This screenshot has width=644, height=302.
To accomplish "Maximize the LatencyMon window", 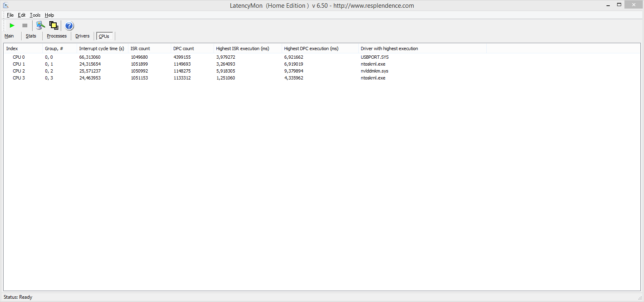I will click(x=619, y=5).
